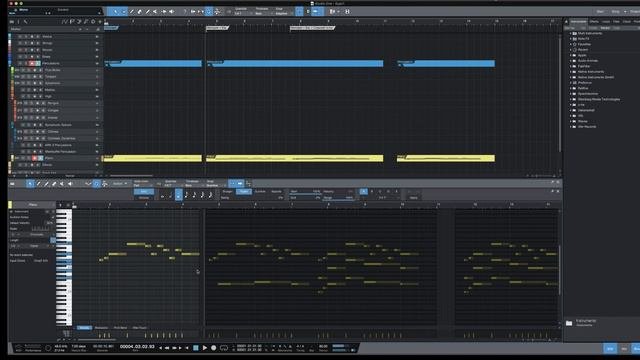Switch to the Effects browser tab

594,22
